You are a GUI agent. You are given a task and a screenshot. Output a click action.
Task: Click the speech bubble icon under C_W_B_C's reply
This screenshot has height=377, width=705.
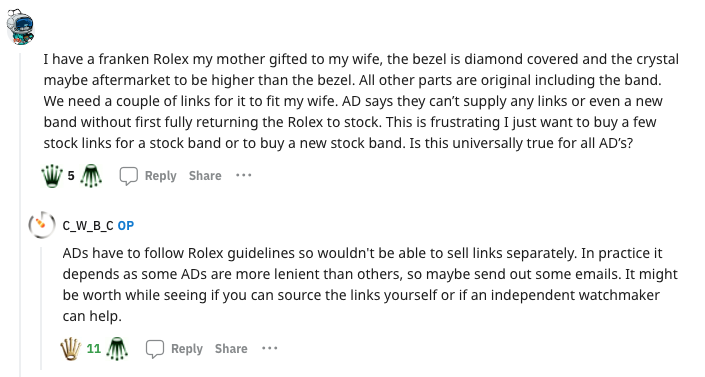tap(155, 349)
